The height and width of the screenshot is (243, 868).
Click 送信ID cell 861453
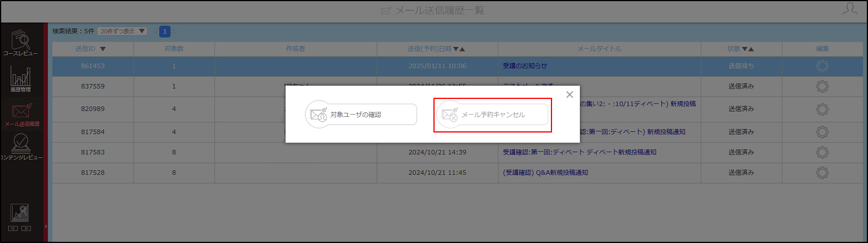point(93,66)
